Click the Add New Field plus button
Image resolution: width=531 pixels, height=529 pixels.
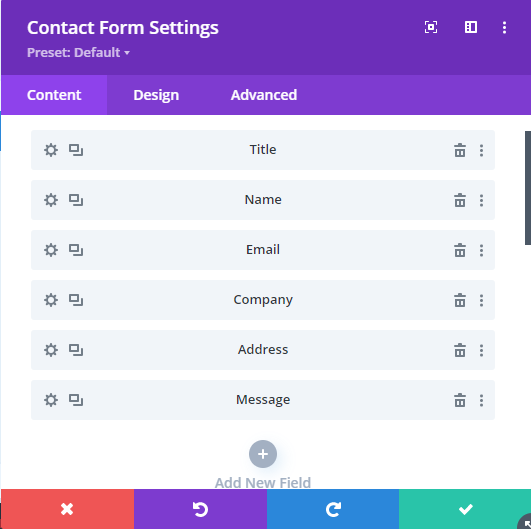tap(263, 454)
